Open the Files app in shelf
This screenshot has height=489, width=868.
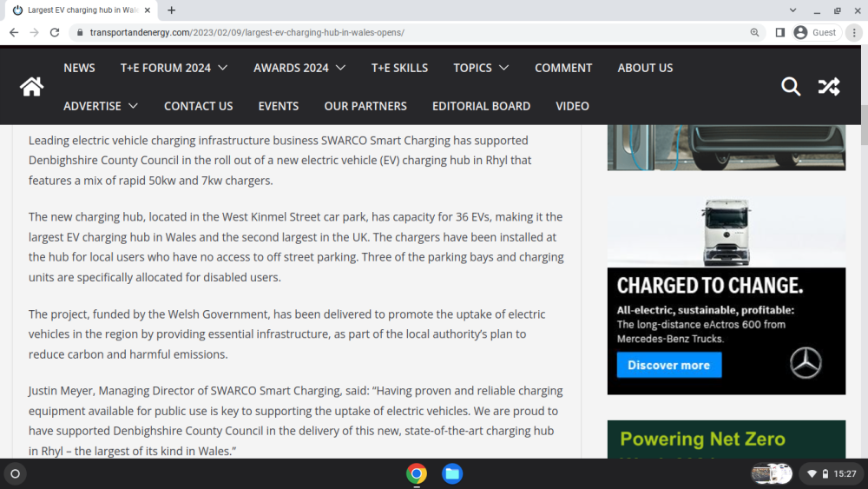[452, 473]
